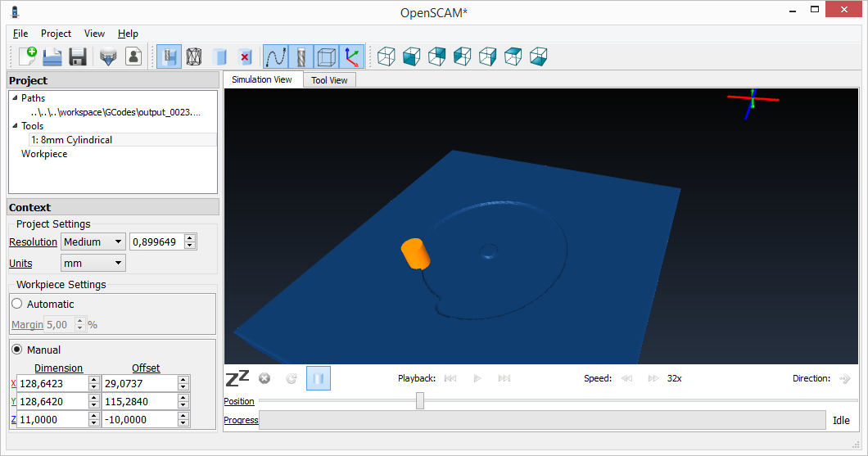Click the Position slider handle

tap(420, 400)
